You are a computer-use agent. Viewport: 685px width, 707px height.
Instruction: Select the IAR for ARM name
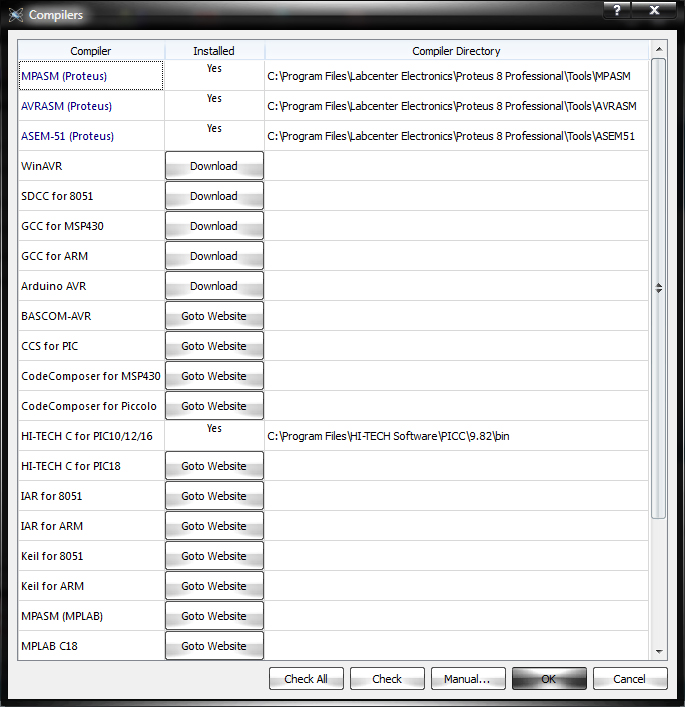pos(52,526)
